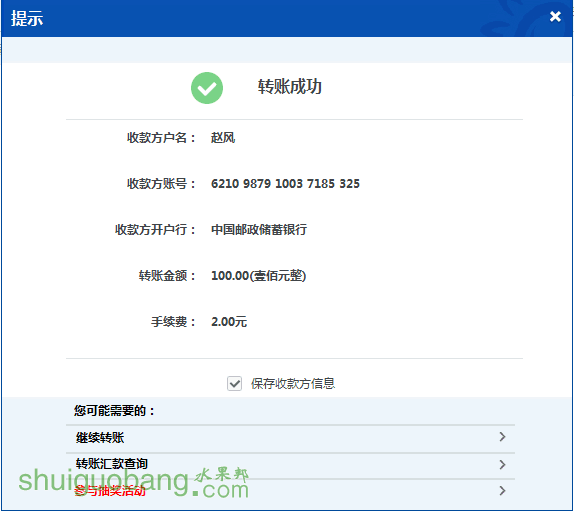Open the 继续转账 link
Screen dimensions: 574x513
(100, 437)
